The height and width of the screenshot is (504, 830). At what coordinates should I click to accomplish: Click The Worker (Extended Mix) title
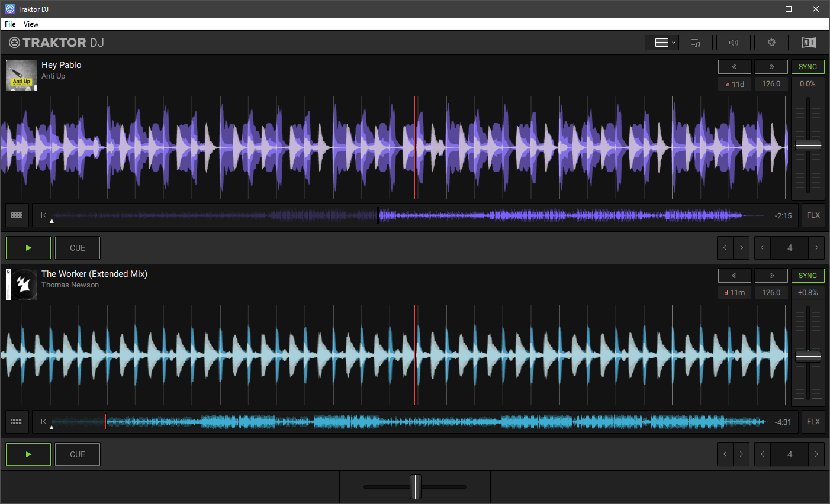pos(94,274)
